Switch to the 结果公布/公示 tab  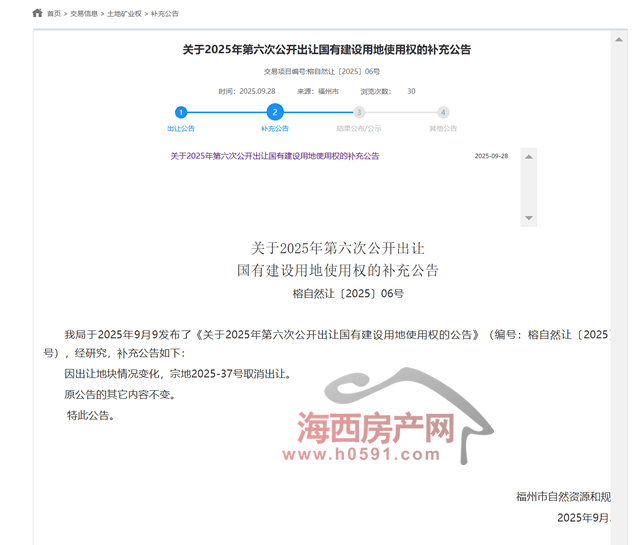point(359,129)
